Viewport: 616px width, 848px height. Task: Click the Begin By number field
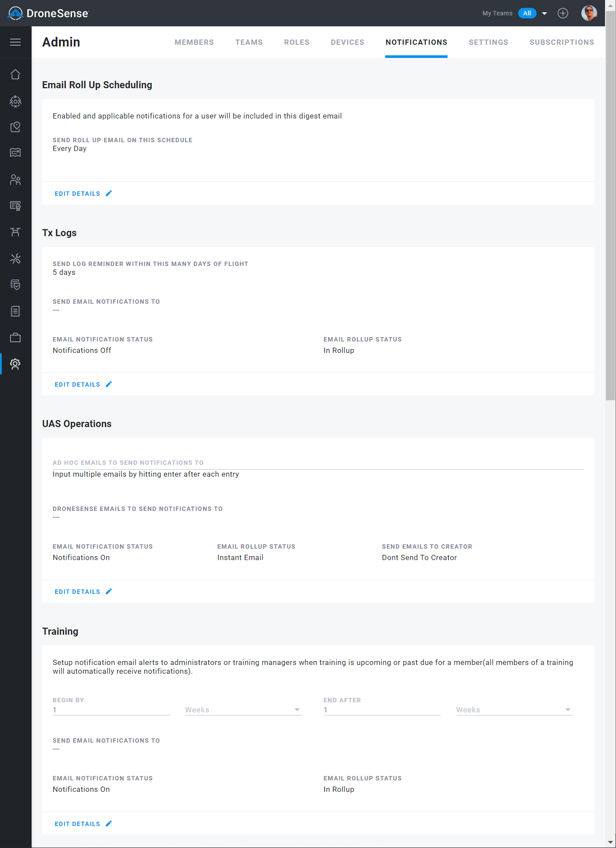coord(111,710)
